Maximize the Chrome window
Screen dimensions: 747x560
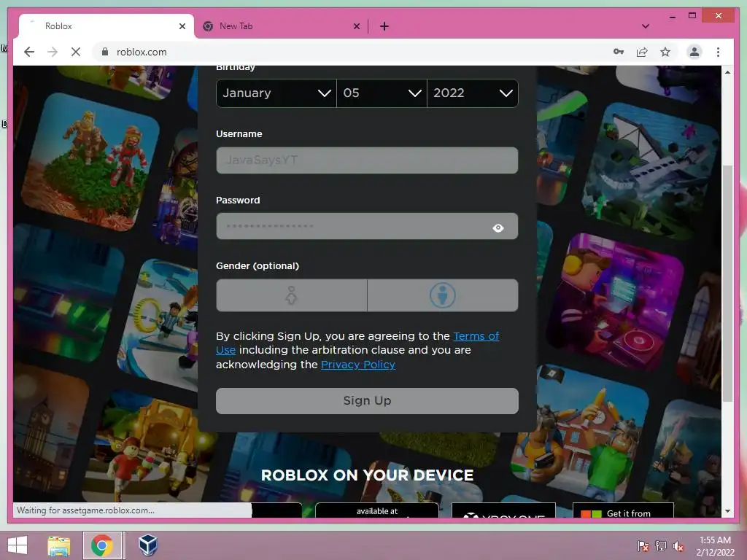point(692,16)
